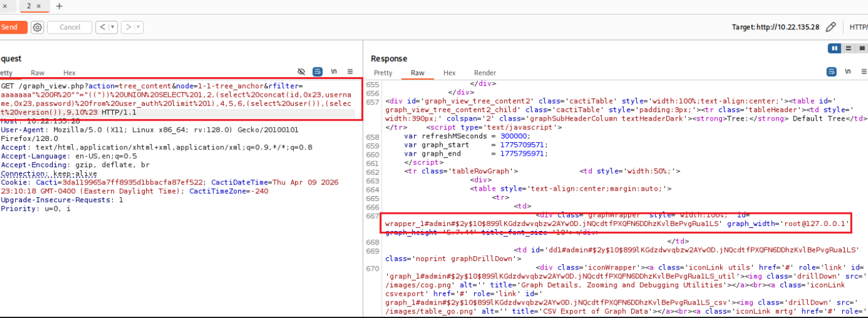Close Repeater tab 2

(38, 6)
